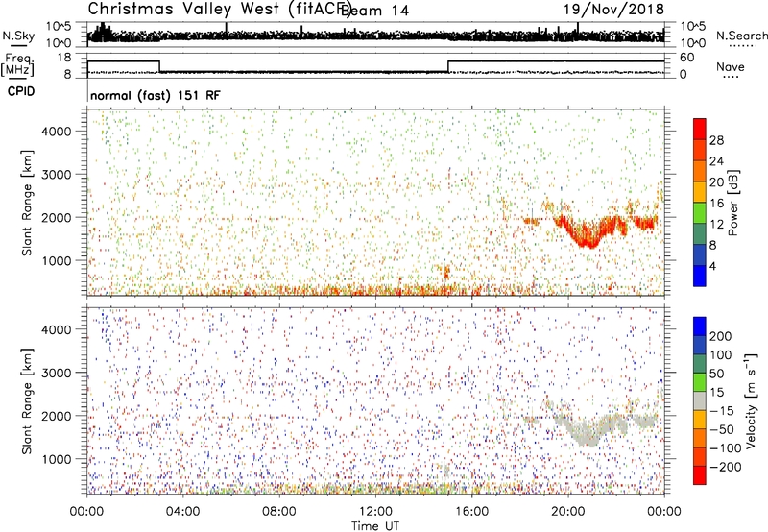Image resolution: width=768 pixels, height=532 pixels.
Task: Select the 'Freq. [MHz]' label
Action: click(x=18, y=65)
